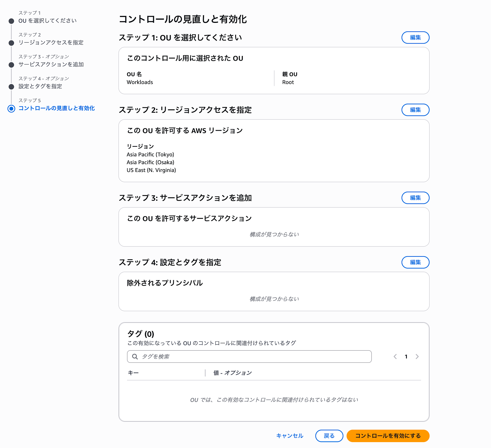Click the 値 - オプション column header
The image size is (491, 448).
coord(232,373)
